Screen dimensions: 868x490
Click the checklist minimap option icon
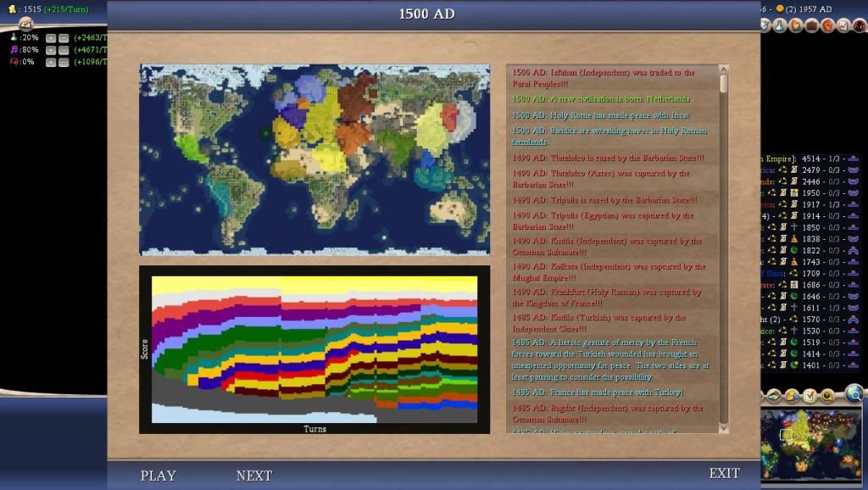(x=810, y=396)
